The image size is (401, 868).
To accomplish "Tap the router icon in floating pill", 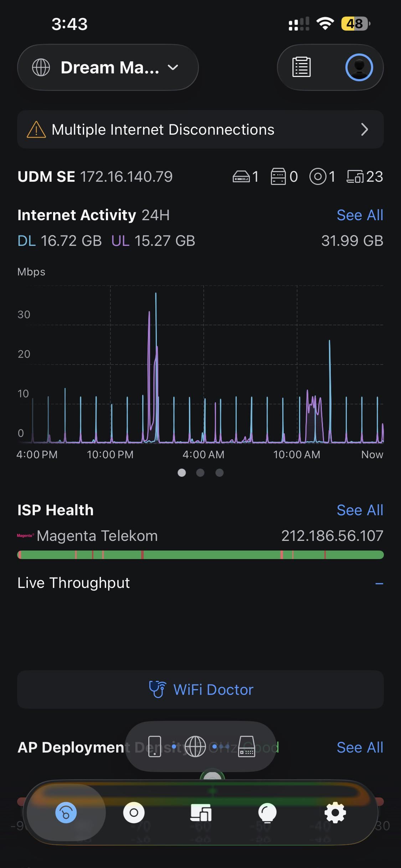I will (246, 746).
